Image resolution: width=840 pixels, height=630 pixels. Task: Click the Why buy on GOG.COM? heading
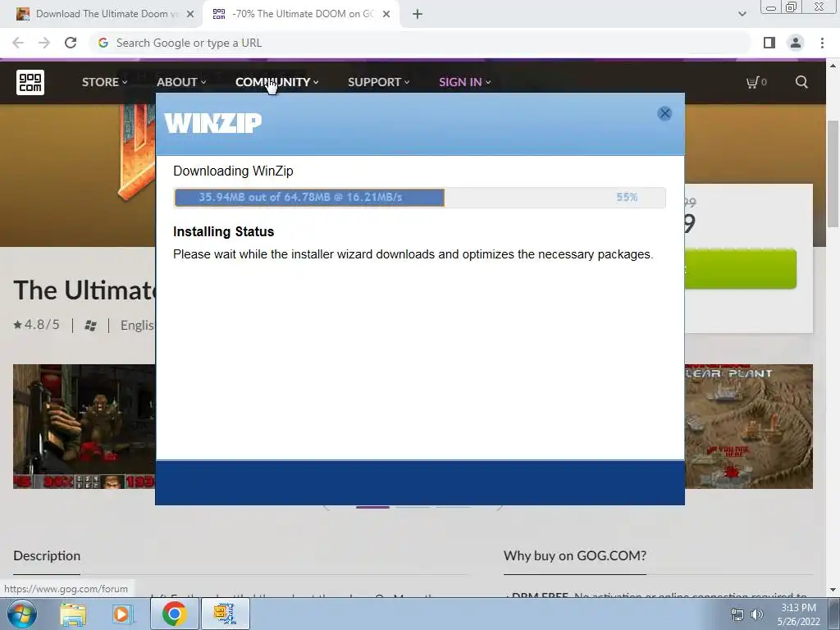575,555
